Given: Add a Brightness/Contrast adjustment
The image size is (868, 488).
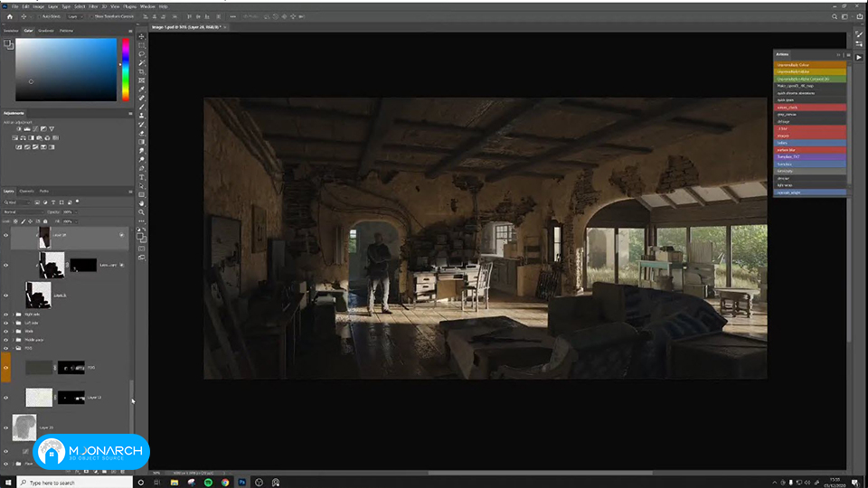Looking at the screenshot, I should coord(19,129).
